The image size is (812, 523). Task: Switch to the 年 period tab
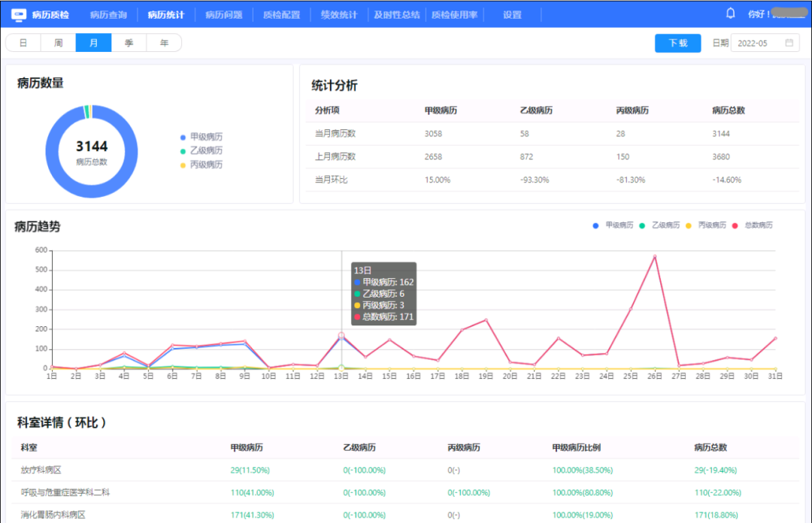[x=164, y=43]
